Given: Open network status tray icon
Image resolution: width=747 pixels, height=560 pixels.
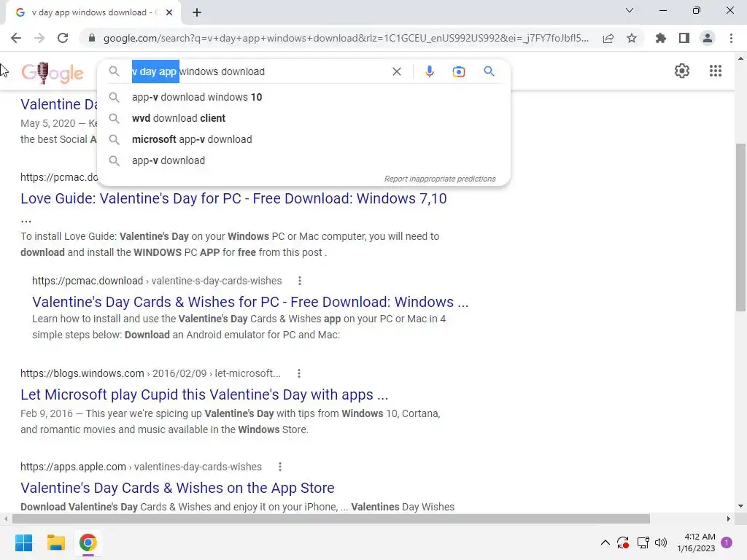Looking at the screenshot, I should (643, 542).
